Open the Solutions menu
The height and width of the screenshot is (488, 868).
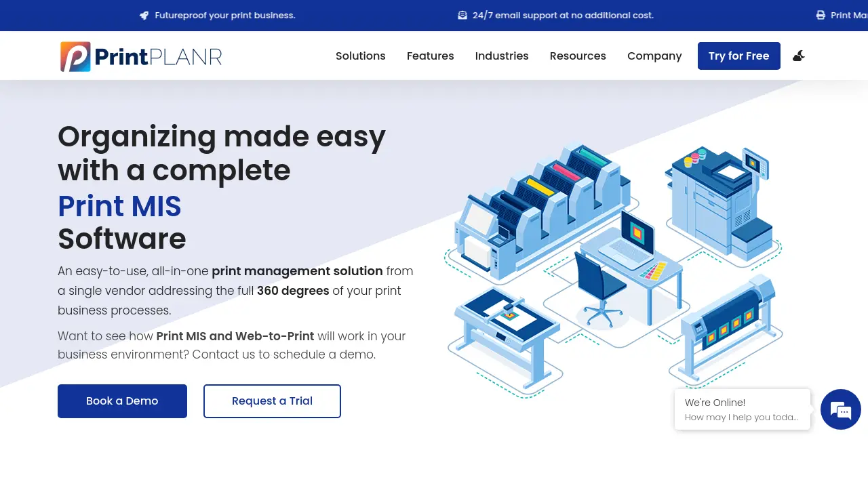tap(361, 56)
